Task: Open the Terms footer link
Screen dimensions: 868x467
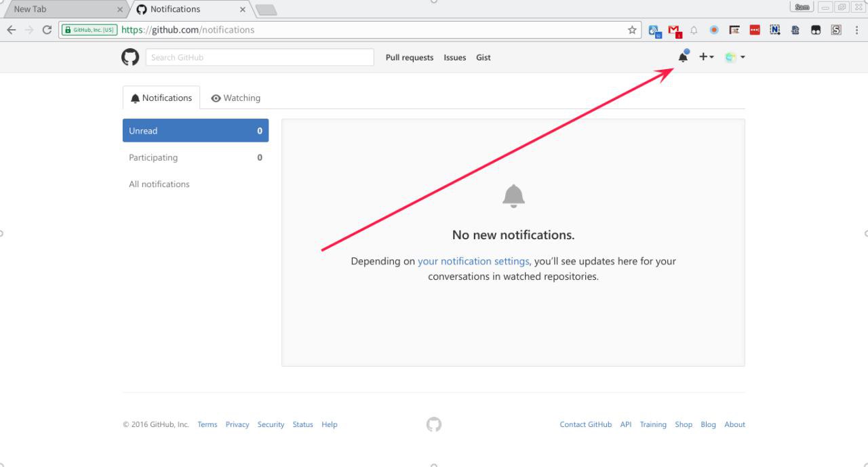Action: coord(208,424)
